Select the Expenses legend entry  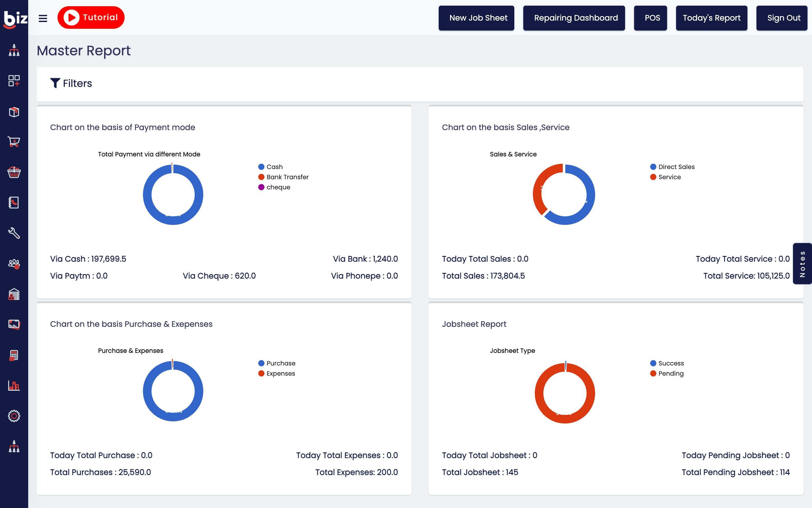277,373
